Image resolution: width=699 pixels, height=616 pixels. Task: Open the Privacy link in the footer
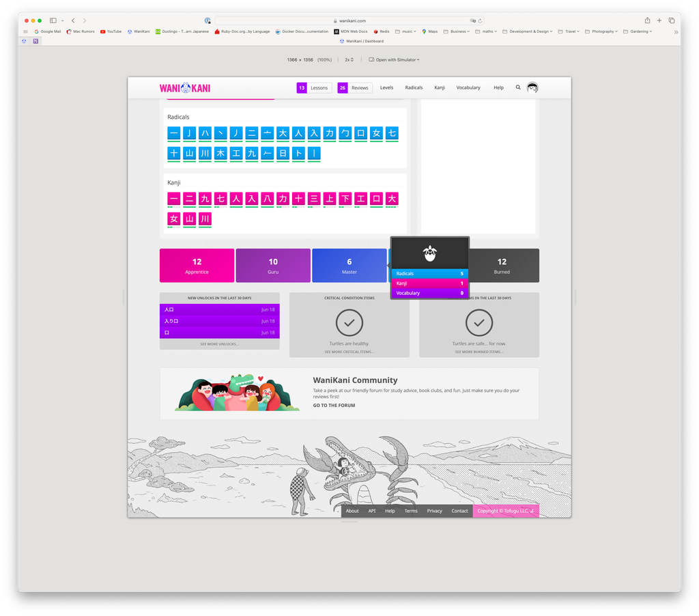click(x=434, y=512)
